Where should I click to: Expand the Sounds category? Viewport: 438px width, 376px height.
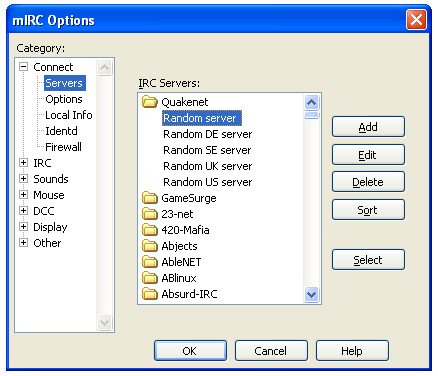pos(23,179)
